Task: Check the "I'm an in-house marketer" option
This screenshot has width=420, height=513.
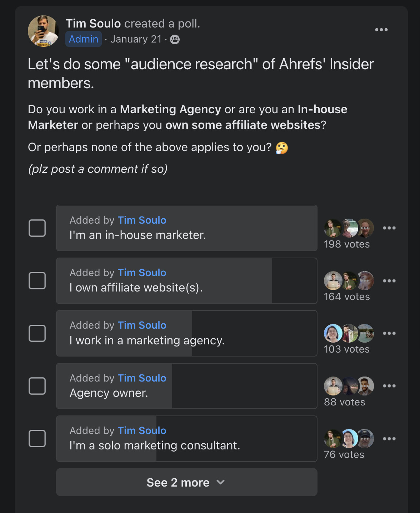Action: click(37, 228)
